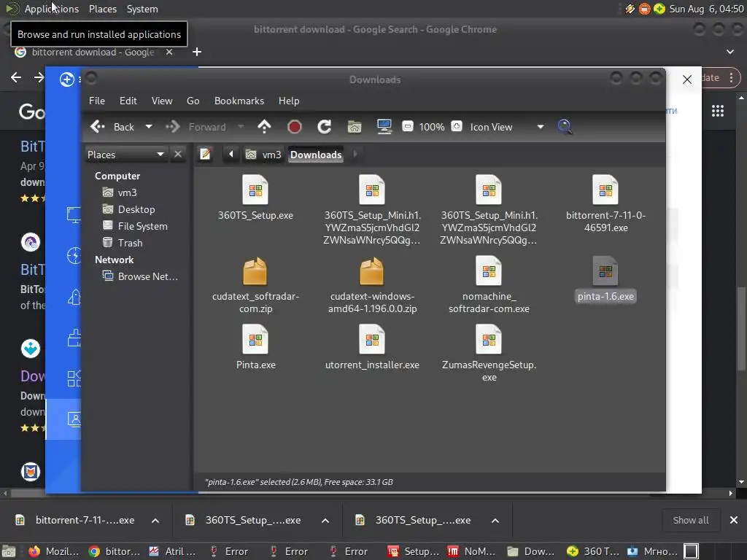Open Browse Network in sidebar
Image resolution: width=747 pixels, height=560 pixels.
140,276
